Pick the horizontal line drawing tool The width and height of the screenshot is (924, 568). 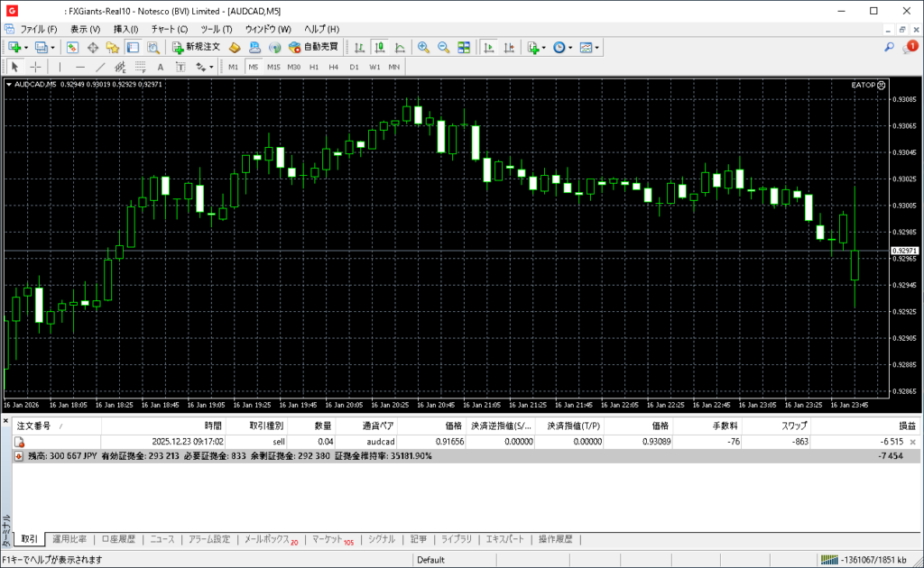[80, 67]
